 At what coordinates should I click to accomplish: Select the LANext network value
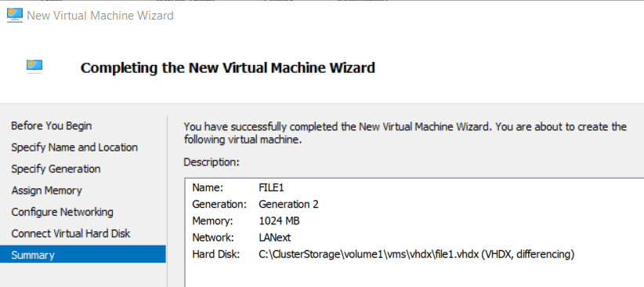(275, 238)
